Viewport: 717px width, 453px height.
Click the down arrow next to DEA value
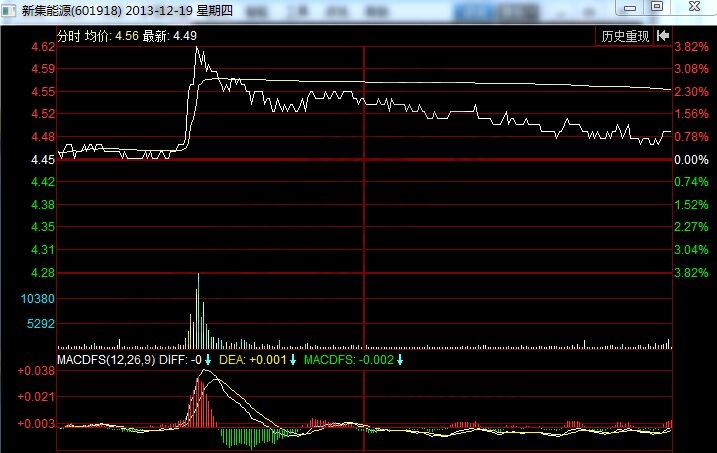click(x=293, y=360)
